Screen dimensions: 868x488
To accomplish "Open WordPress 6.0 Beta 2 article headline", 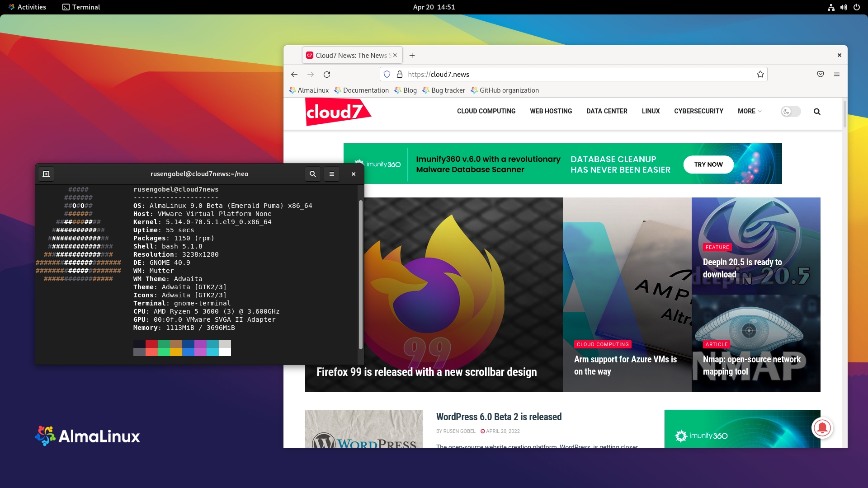I will coord(499,417).
